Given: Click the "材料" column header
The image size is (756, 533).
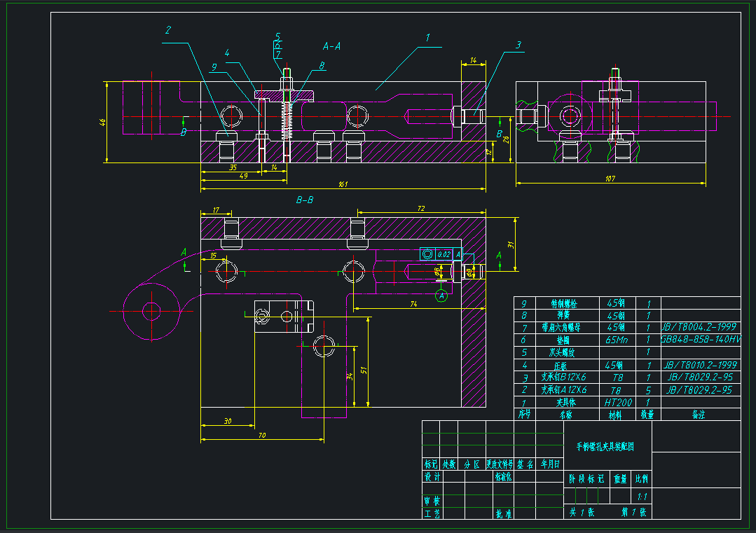Looking at the screenshot, I should tap(615, 415).
